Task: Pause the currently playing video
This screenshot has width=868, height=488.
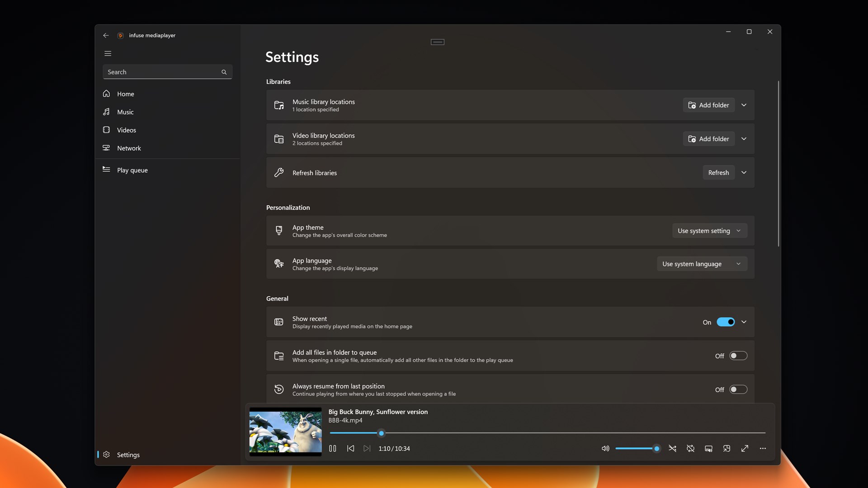Action: coord(332,448)
